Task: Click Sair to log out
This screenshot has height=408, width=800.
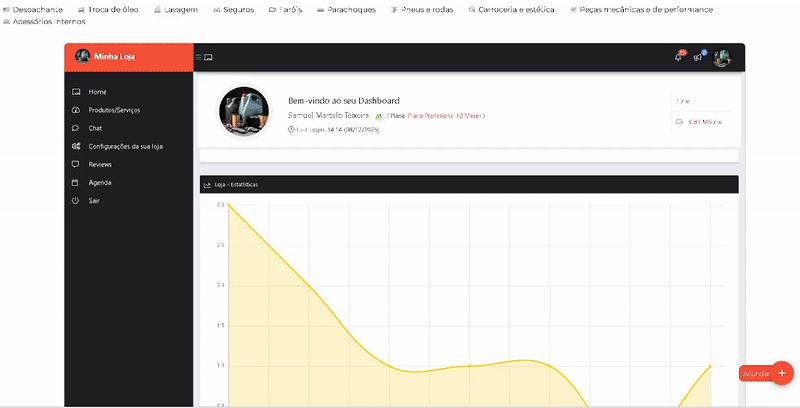Action: (94, 201)
